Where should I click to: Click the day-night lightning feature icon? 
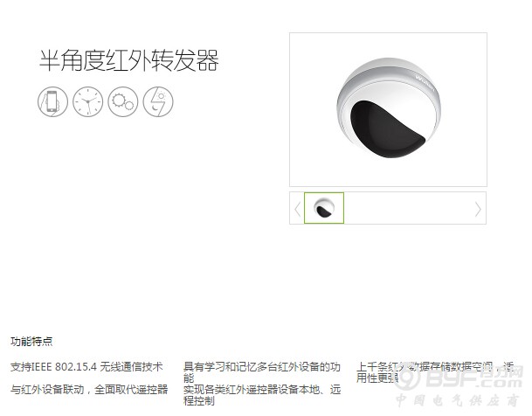(158, 101)
